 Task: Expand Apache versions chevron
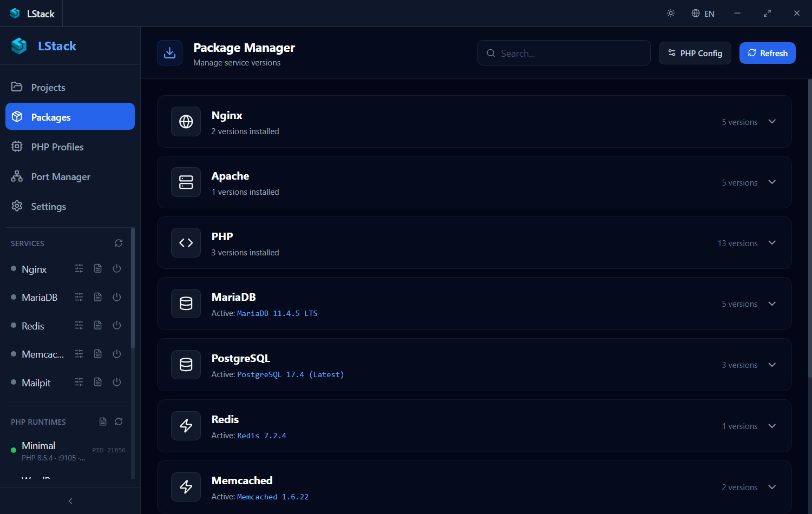pyautogui.click(x=772, y=182)
